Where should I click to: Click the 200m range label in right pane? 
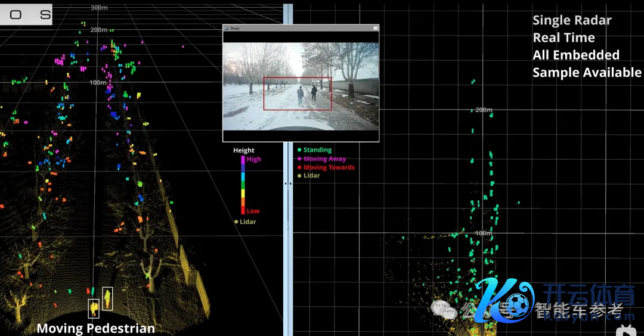pos(483,110)
